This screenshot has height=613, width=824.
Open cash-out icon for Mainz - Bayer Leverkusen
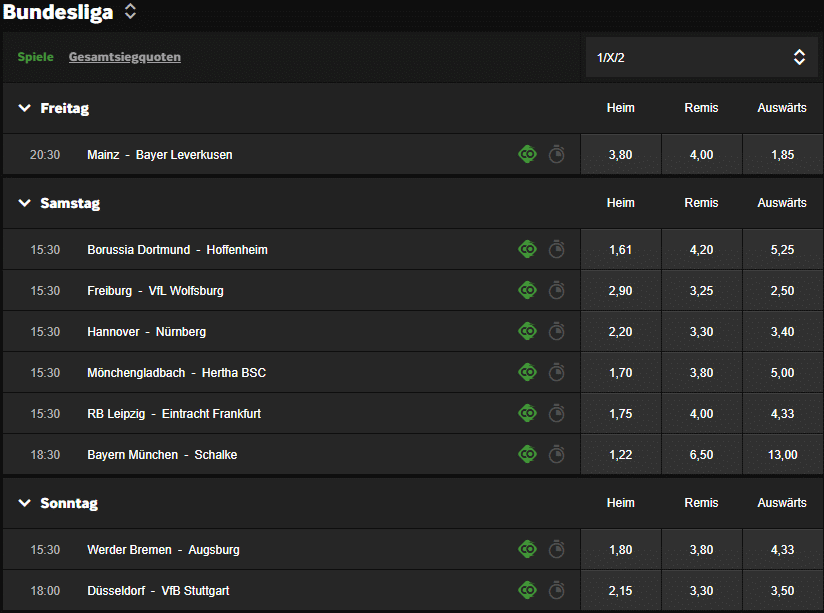(527, 155)
